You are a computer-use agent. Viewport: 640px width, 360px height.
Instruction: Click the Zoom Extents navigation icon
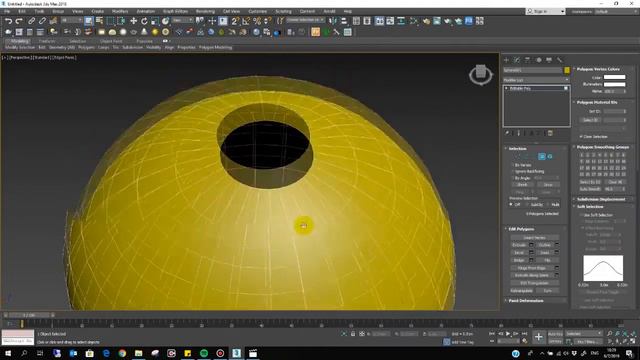point(625,334)
